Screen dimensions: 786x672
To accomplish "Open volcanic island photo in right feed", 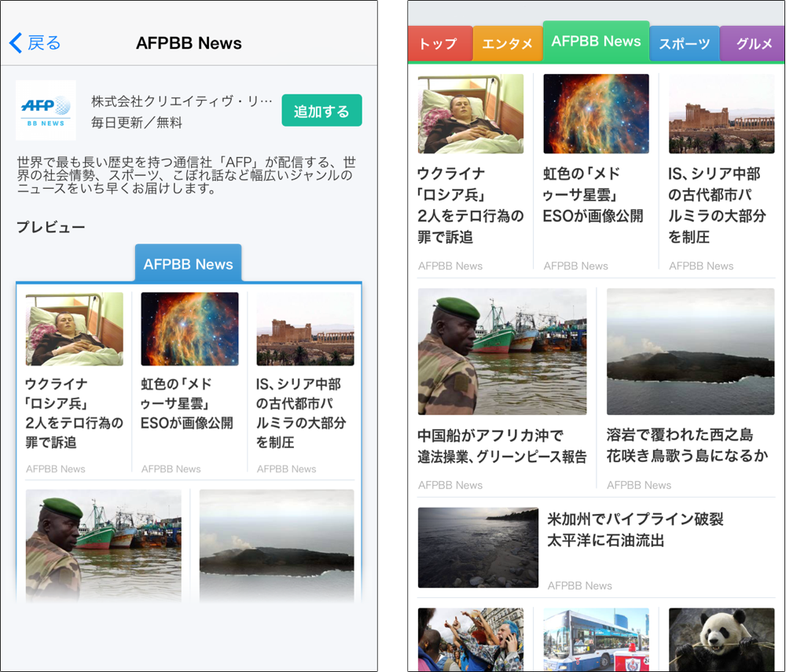I will pos(691,351).
